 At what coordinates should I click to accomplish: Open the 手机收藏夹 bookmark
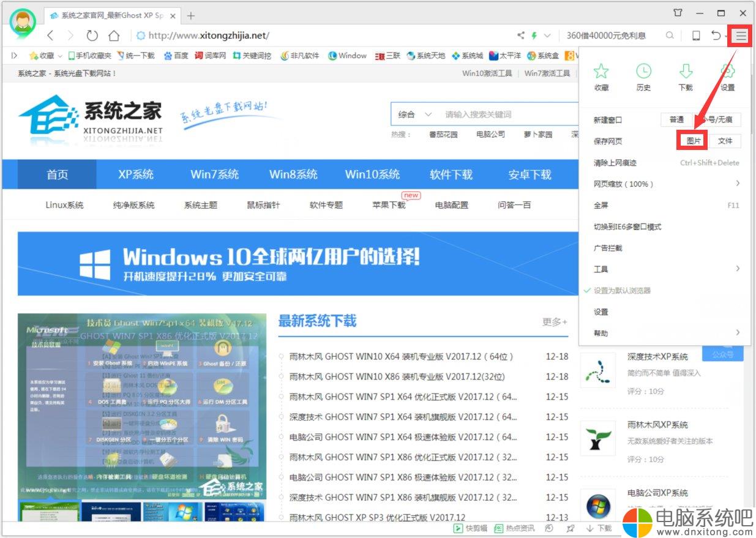pos(90,56)
